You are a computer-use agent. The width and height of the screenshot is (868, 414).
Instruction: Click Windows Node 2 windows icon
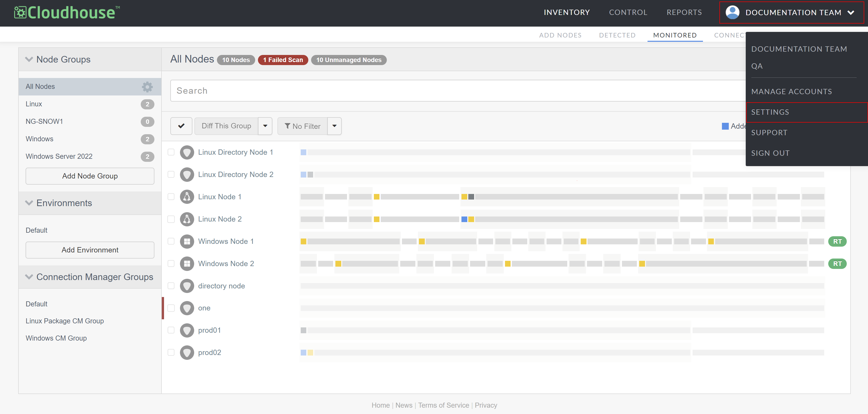[187, 264]
